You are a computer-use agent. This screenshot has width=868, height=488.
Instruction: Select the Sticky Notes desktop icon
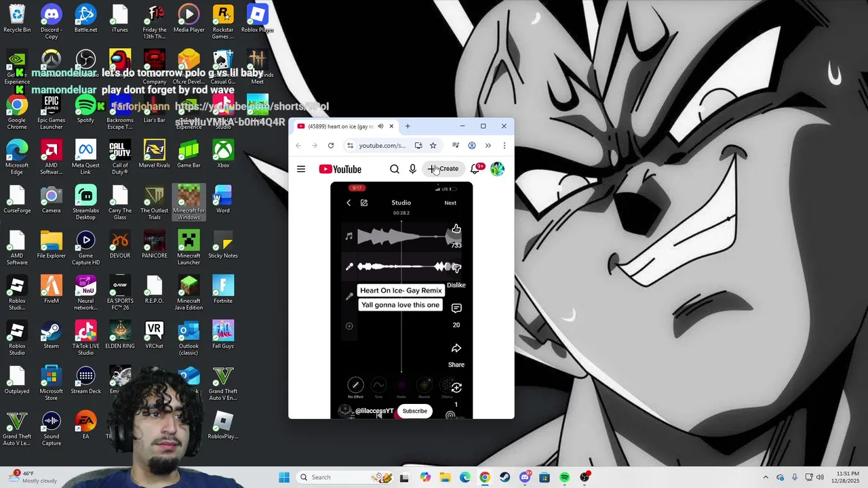click(223, 245)
